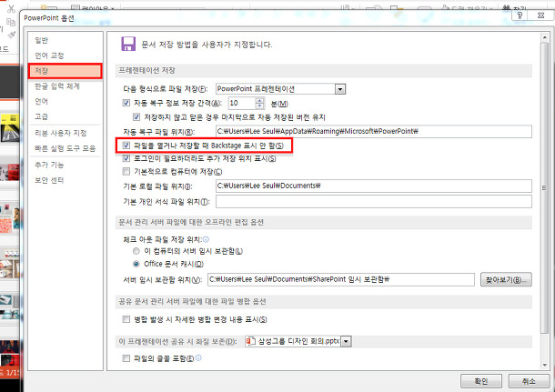Viewport: 555px width, 392px height.
Task: Select the 저장 category
Action: [66, 71]
